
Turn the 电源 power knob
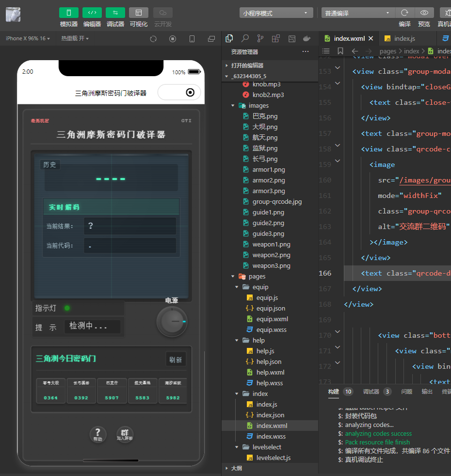pyautogui.click(x=172, y=321)
